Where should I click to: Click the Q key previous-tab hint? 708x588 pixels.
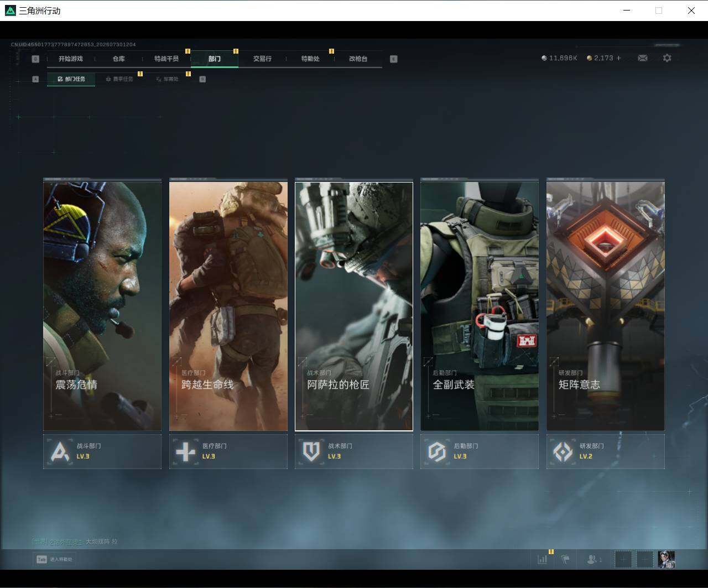point(35,59)
